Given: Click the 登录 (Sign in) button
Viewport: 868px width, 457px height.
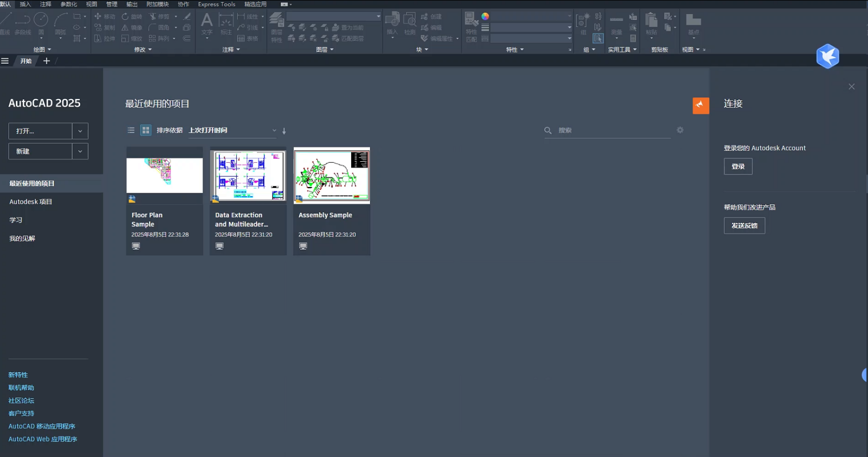Looking at the screenshot, I should click(738, 167).
